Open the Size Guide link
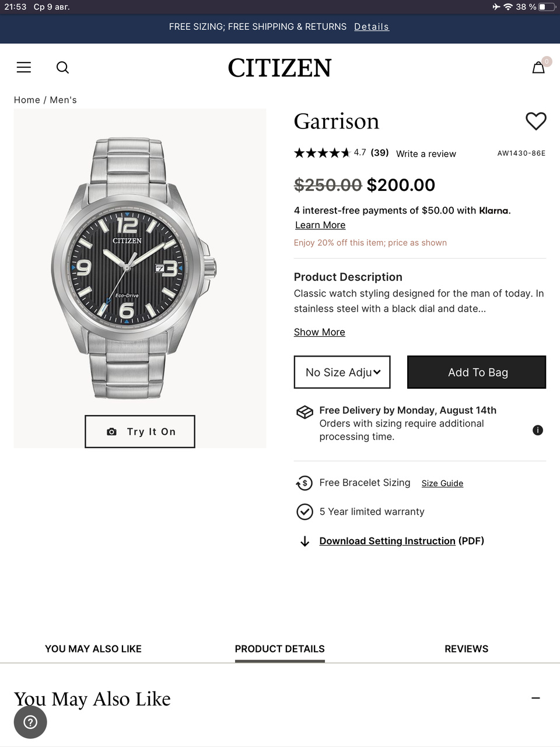560x747 pixels. click(x=442, y=483)
